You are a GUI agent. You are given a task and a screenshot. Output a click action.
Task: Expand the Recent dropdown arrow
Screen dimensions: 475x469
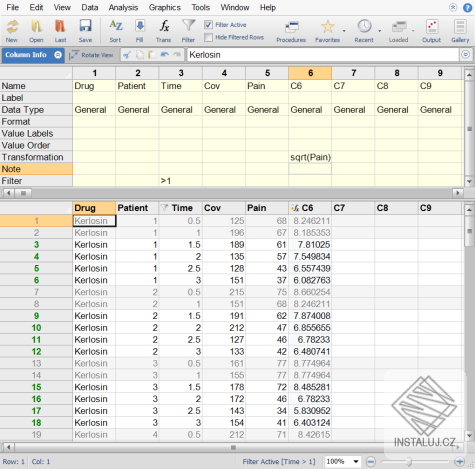click(x=380, y=31)
